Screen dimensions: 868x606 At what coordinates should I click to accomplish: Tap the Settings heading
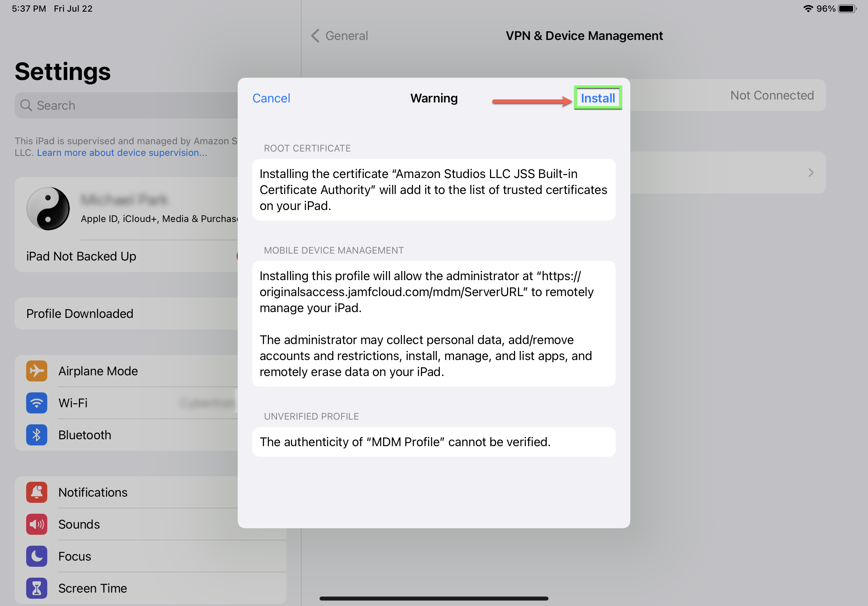(x=63, y=72)
